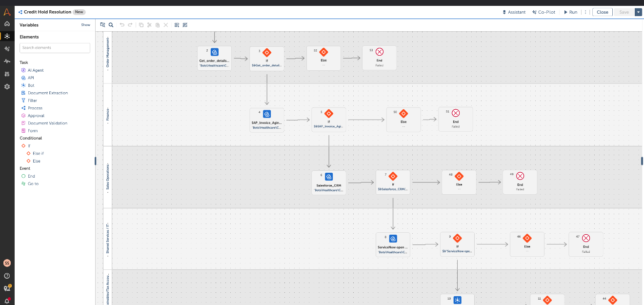644x305 pixels.
Task: Select If node 5 in the Finance lane
Action: 329,120
